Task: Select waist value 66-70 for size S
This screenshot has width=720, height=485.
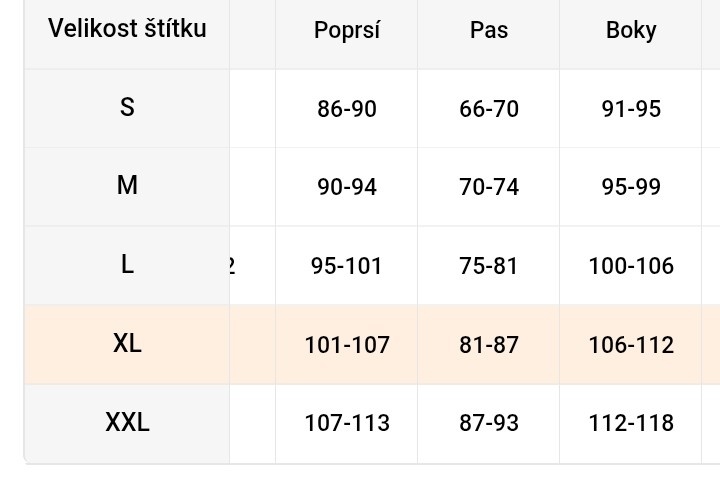Action: (x=489, y=108)
